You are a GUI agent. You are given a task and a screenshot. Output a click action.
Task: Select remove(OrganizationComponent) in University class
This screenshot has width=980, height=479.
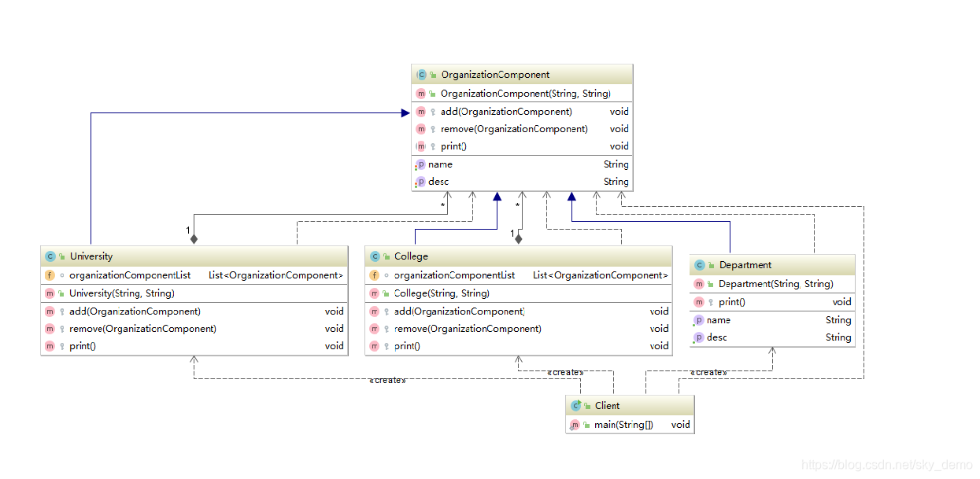pyautogui.click(x=194, y=329)
